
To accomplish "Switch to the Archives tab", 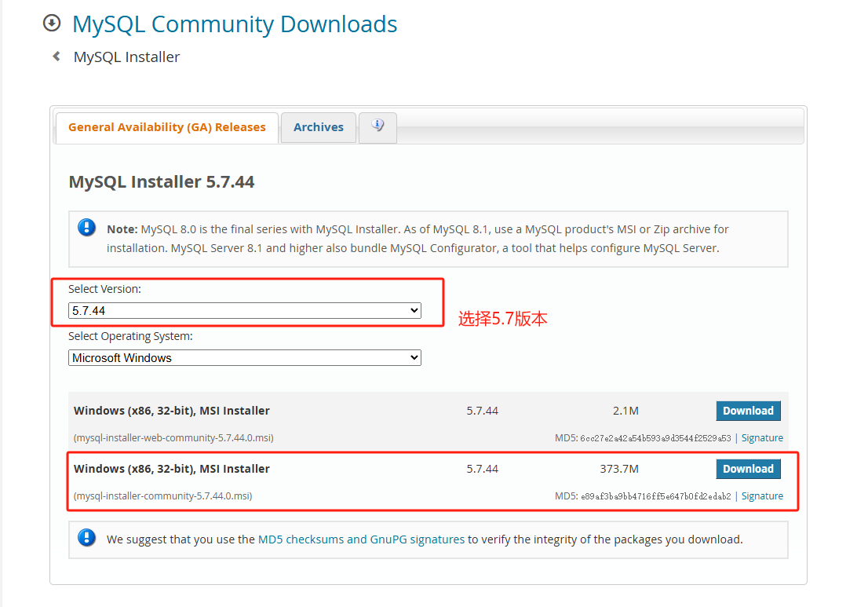I will click(318, 127).
